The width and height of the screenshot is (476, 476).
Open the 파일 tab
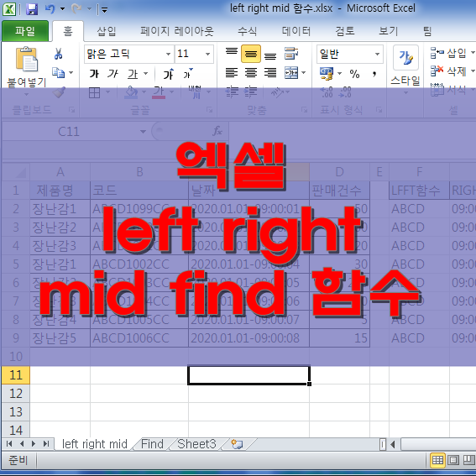[25, 31]
